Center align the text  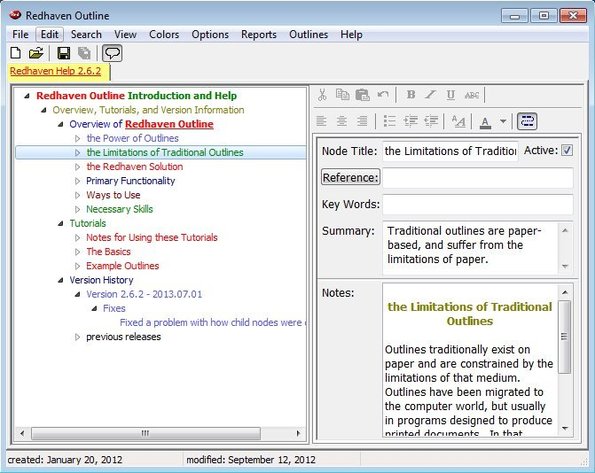[342, 121]
